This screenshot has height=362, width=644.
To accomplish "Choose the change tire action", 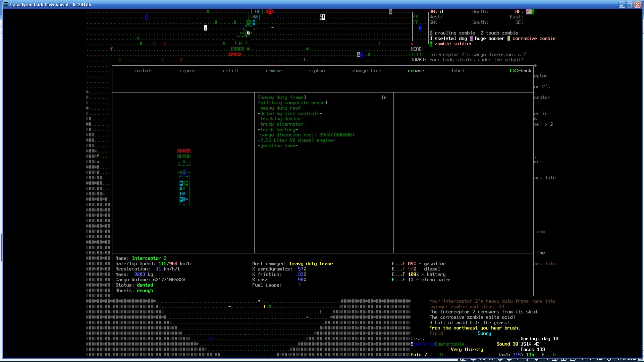I will [x=366, y=70].
